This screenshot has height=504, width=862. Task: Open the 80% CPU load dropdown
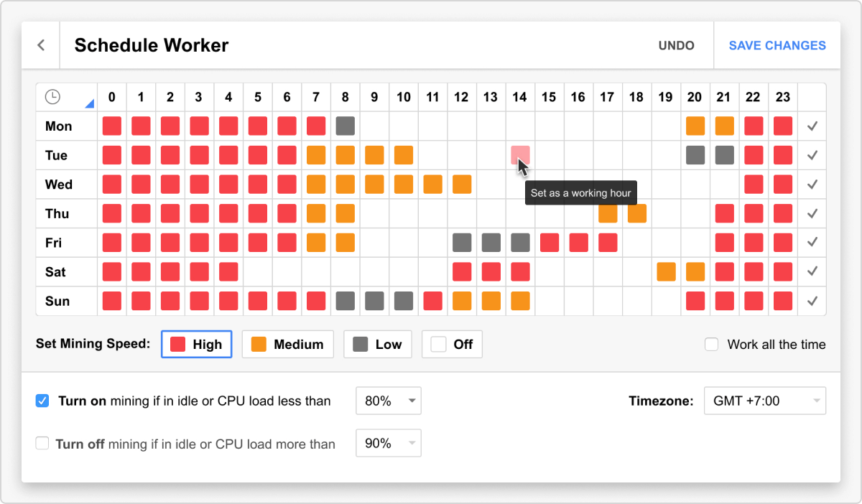point(389,401)
